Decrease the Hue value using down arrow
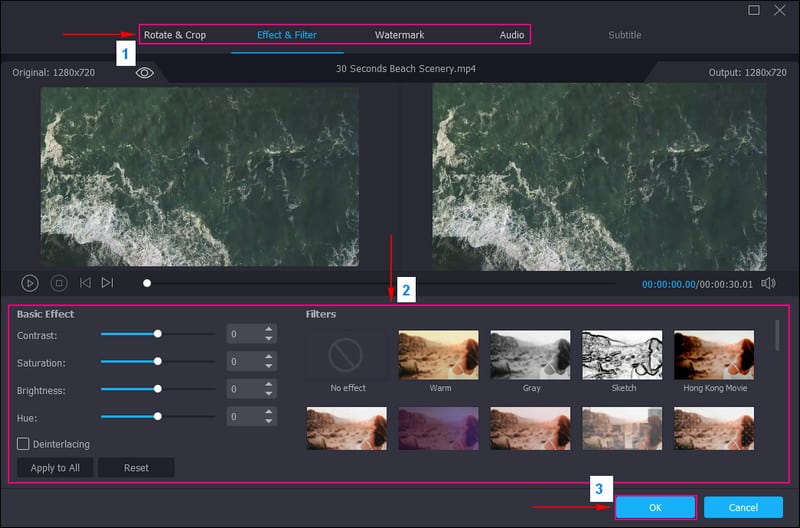The image size is (800, 528). click(268, 422)
